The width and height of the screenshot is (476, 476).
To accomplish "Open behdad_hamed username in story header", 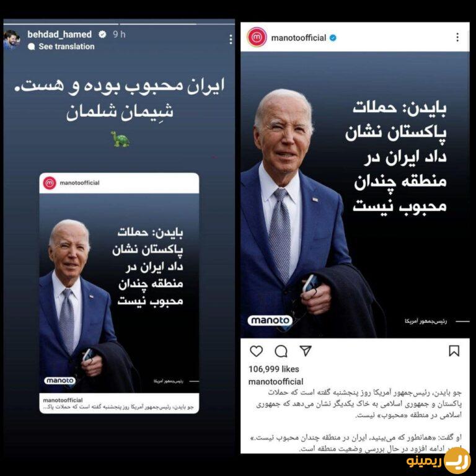I will [x=59, y=34].
